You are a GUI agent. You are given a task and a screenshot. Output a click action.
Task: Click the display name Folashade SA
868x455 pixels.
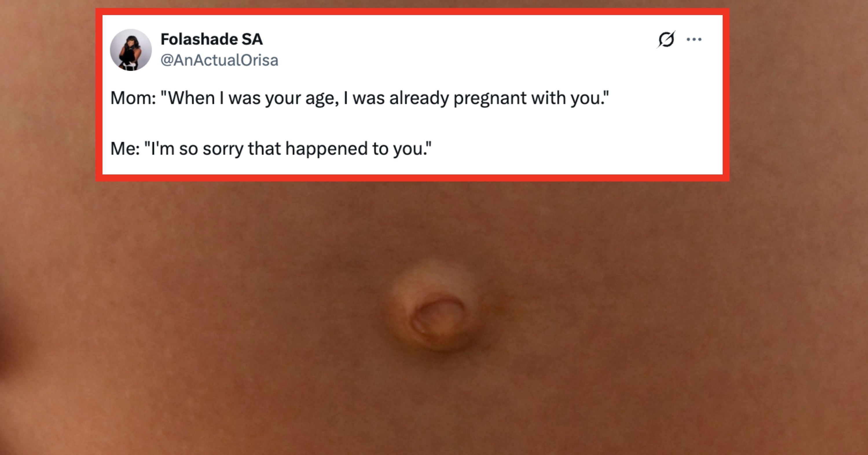pyautogui.click(x=211, y=39)
